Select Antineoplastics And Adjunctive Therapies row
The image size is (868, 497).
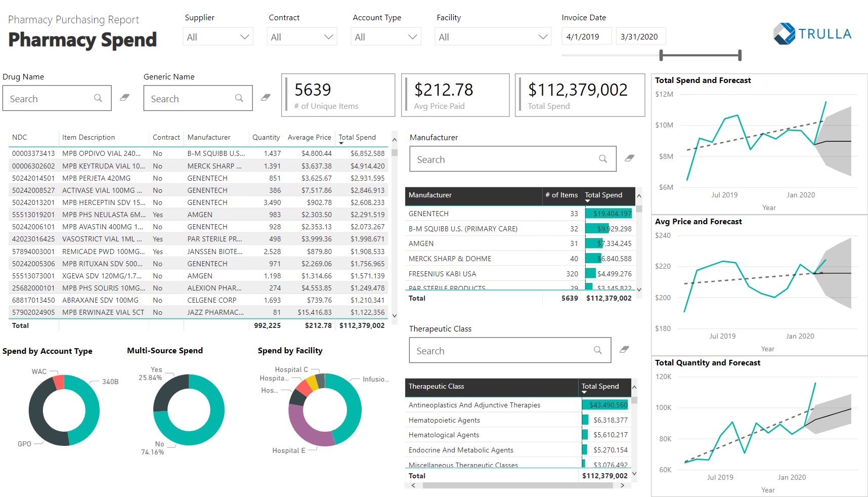[x=518, y=405]
